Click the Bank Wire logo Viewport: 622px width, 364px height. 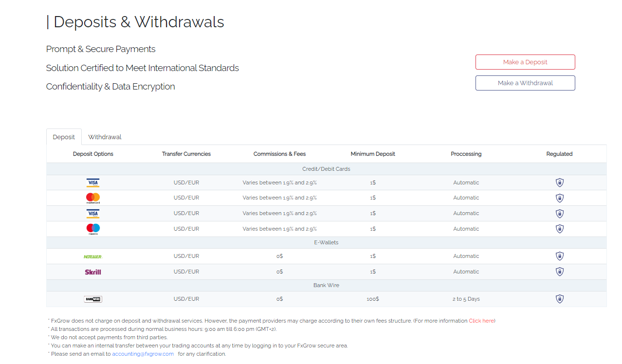coord(93,299)
